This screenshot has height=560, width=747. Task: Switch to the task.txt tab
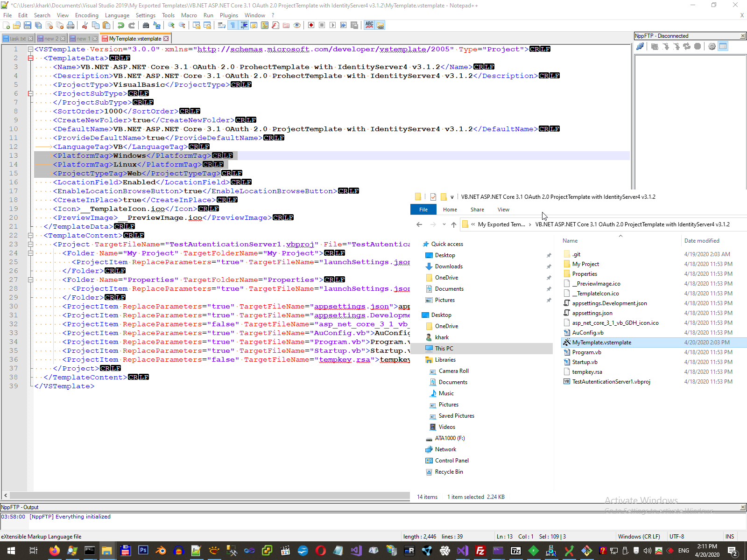pyautogui.click(x=18, y=39)
